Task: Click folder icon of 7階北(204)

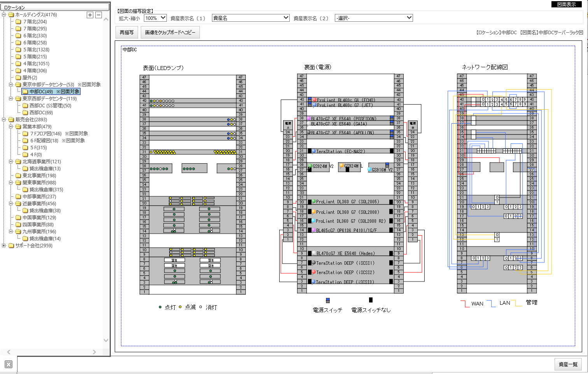Action: [x=18, y=22]
